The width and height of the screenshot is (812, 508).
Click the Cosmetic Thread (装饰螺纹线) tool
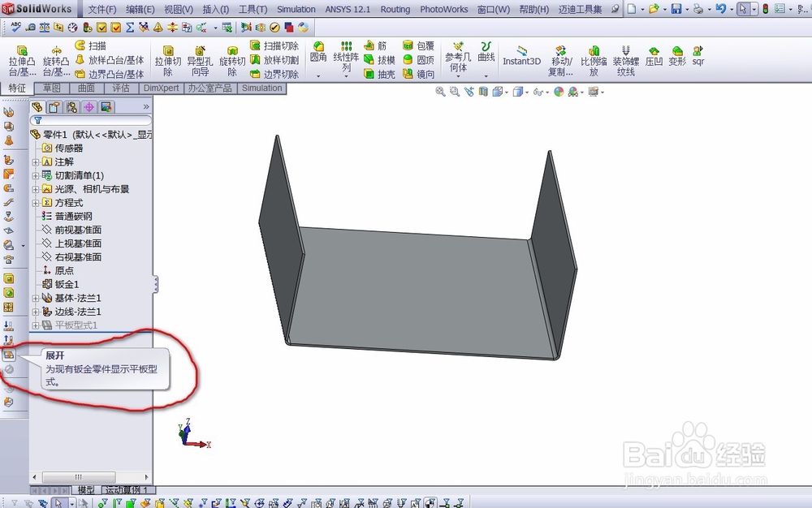(625, 61)
